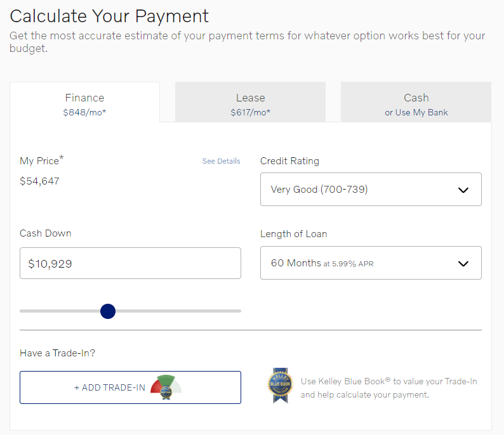Focus the Cash Down input field

[x=130, y=263]
